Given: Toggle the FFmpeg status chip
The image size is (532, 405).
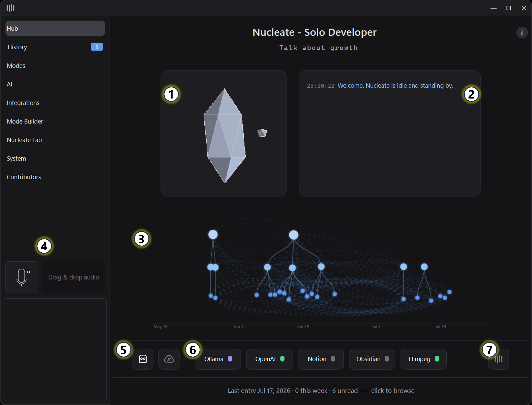Looking at the screenshot, I should [423, 359].
